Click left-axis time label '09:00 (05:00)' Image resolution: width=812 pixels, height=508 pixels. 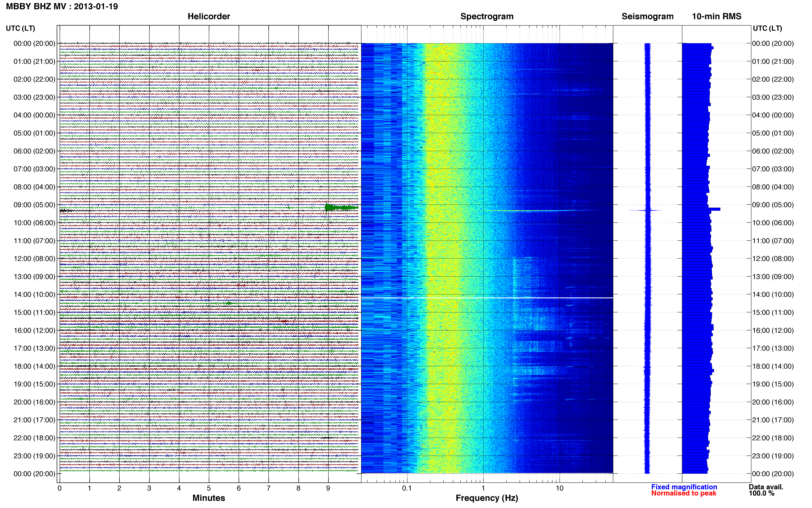point(34,205)
